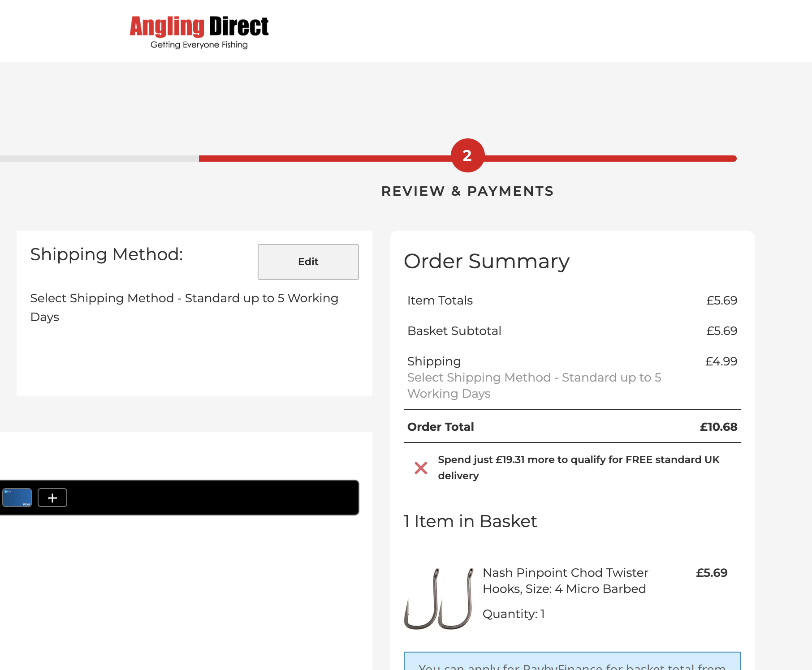Click the Shipping Method heading
The image size is (812, 670).
107,254
